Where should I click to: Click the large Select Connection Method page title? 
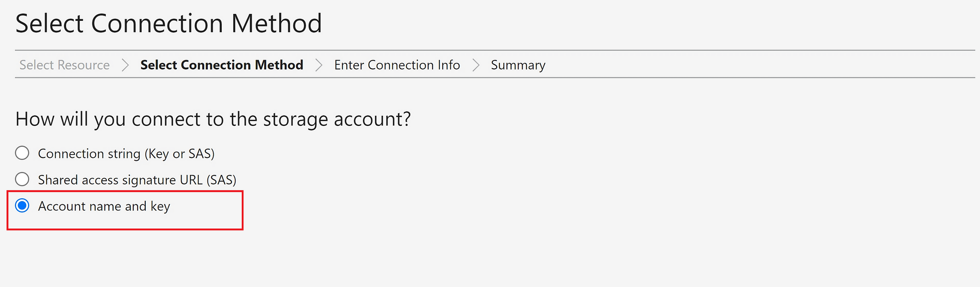tap(169, 23)
